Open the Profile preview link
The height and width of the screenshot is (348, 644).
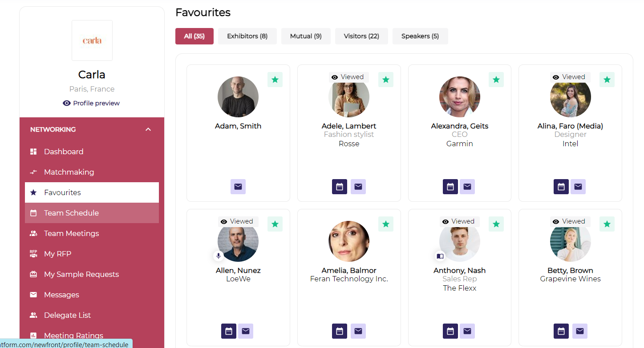point(92,103)
